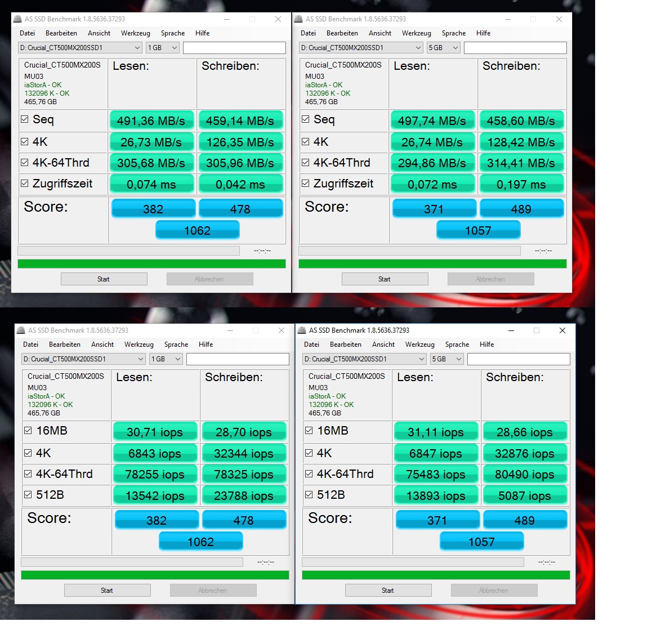The height and width of the screenshot is (644, 661).
Task: Expand the drive selector in the 497,74 MB/s window
Action: (x=418, y=48)
